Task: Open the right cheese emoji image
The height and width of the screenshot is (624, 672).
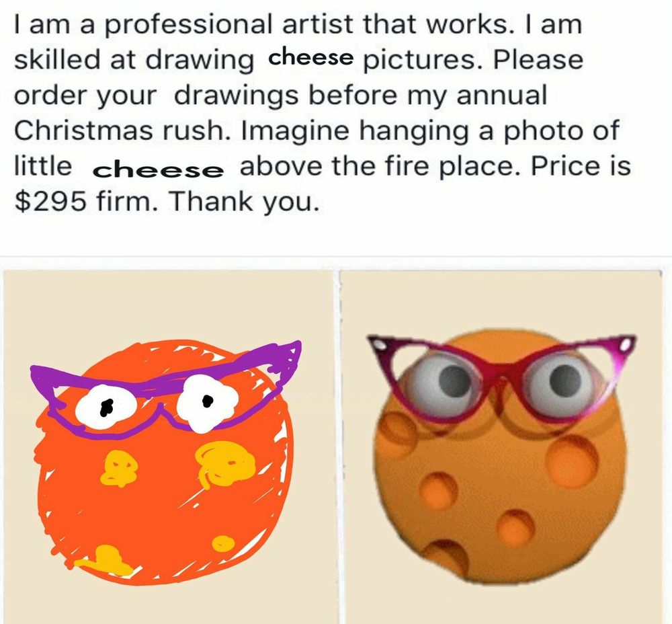Action: (501, 446)
